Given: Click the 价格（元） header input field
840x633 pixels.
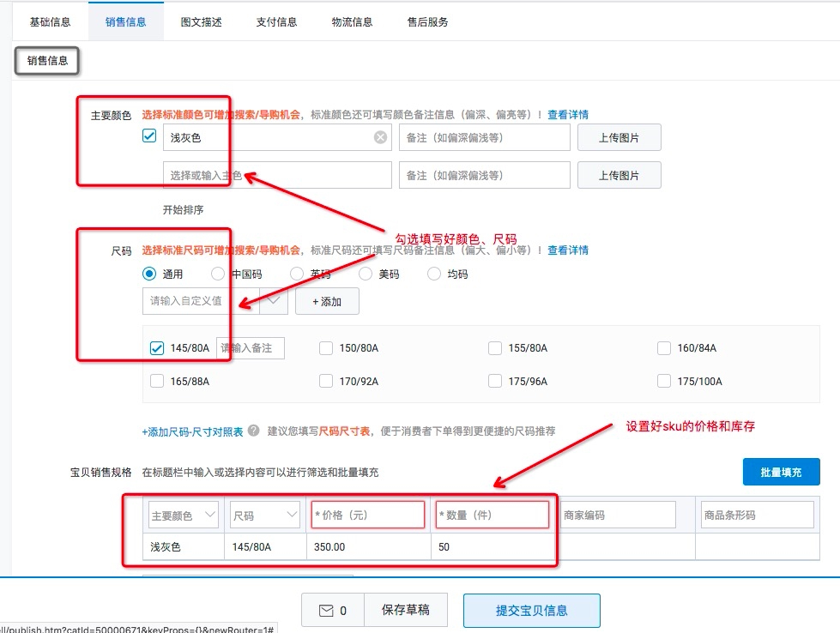Looking at the screenshot, I should coord(368,515).
